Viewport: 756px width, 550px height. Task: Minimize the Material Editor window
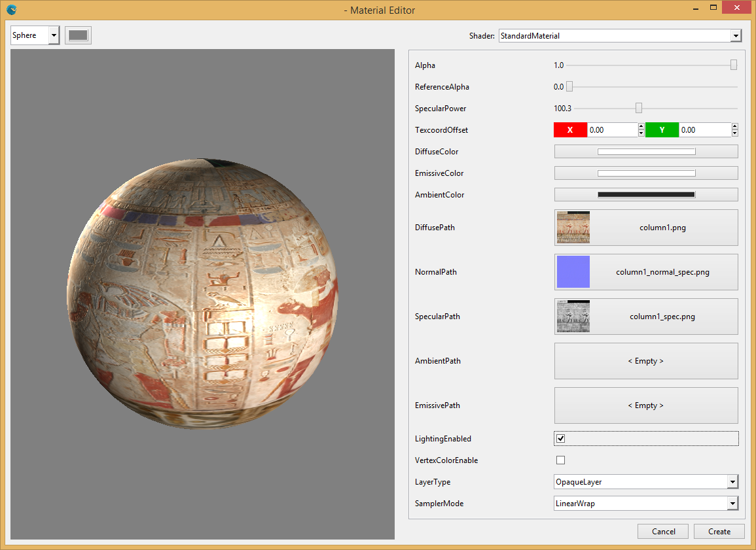point(696,9)
